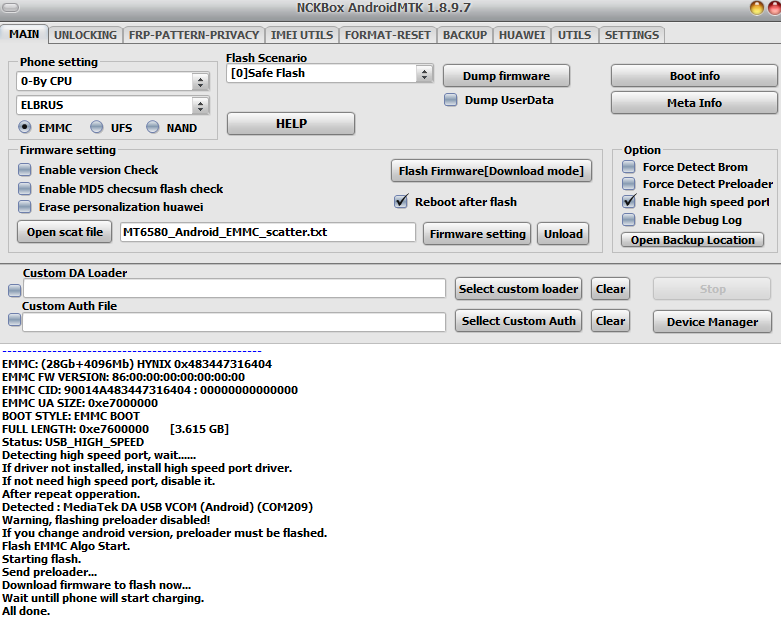Image resolution: width=781 pixels, height=640 pixels.
Task: Select the MAIN tab
Action: (x=24, y=34)
